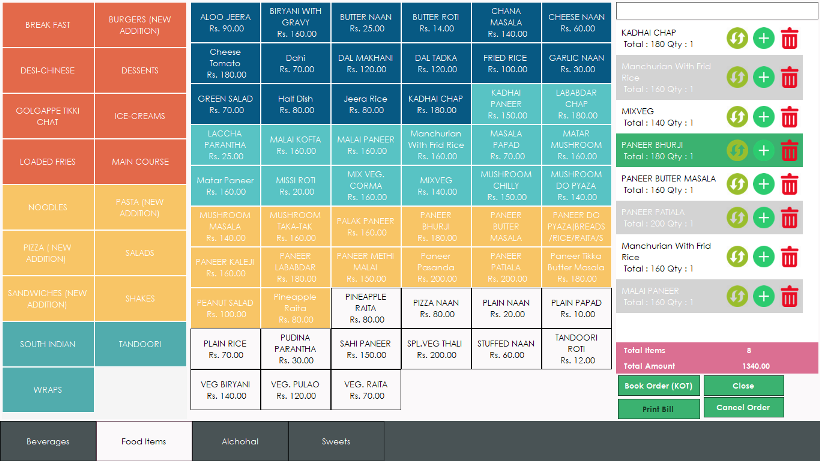Screen dimensions: 820x461
Task: Delete the KADHAI CHAP order line
Action: coord(789,39)
